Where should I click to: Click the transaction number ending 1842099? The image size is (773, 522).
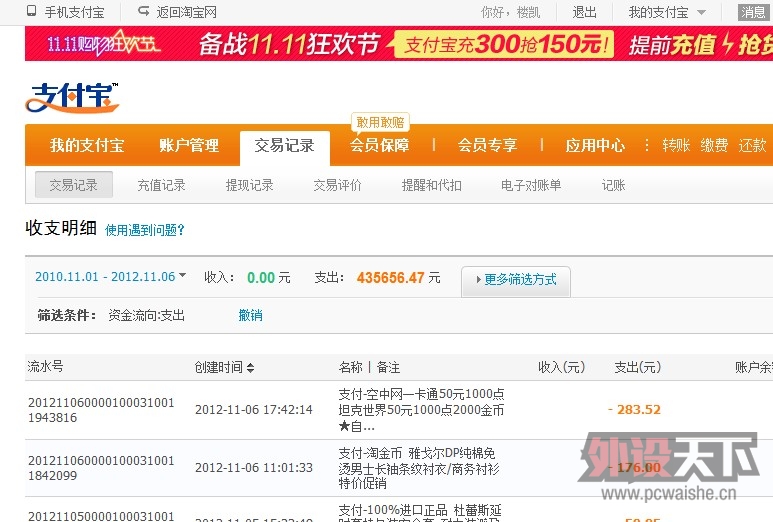[101, 468]
